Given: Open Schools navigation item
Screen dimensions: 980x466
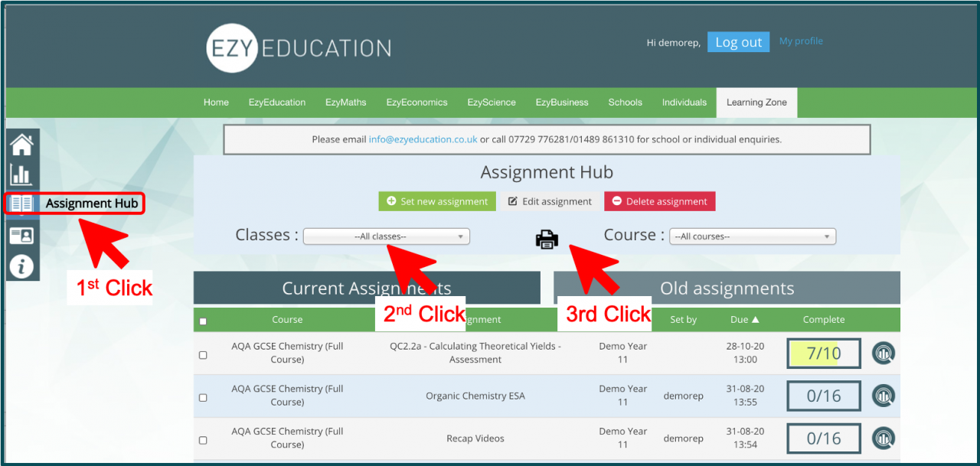Looking at the screenshot, I should click(626, 103).
